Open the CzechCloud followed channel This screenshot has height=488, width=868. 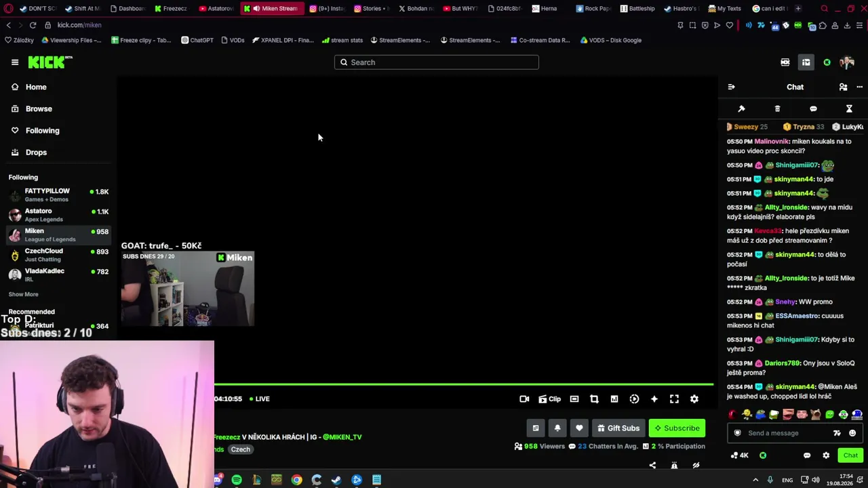click(60, 255)
